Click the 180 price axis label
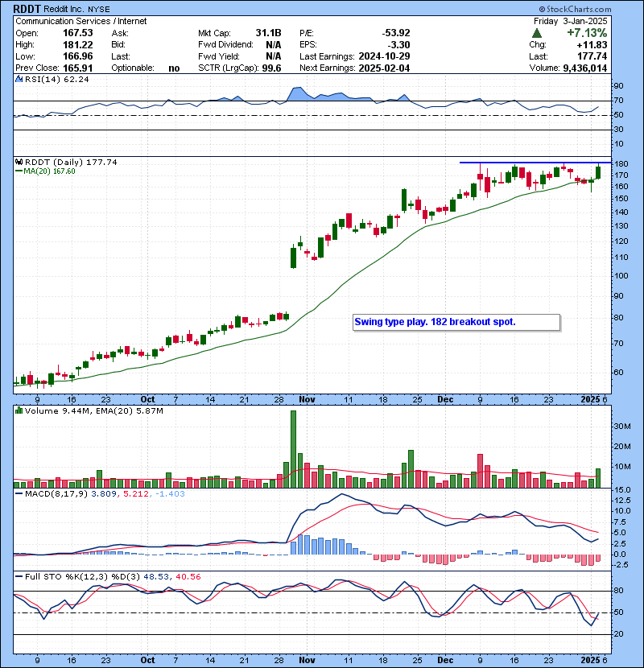Viewport: 644px width, 668px height. tap(621, 164)
